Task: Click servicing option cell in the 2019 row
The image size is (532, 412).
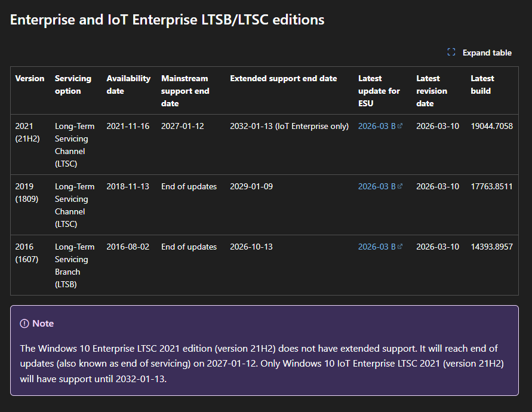Action: coord(75,205)
